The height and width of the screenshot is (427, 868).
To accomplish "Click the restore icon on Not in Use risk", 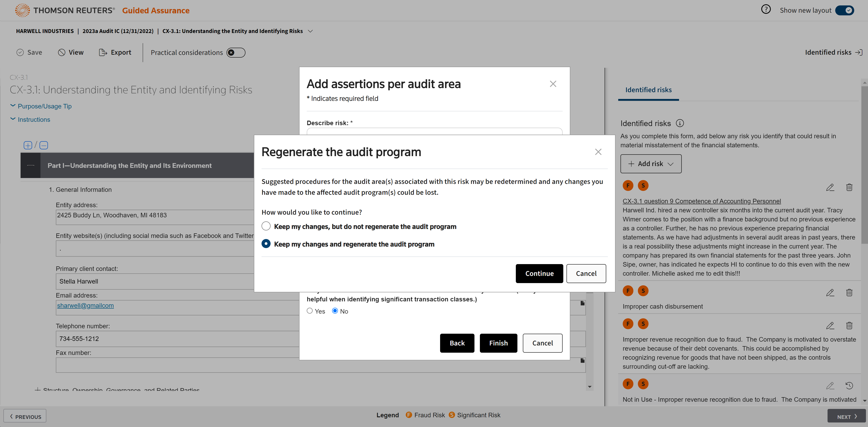I will point(849,386).
